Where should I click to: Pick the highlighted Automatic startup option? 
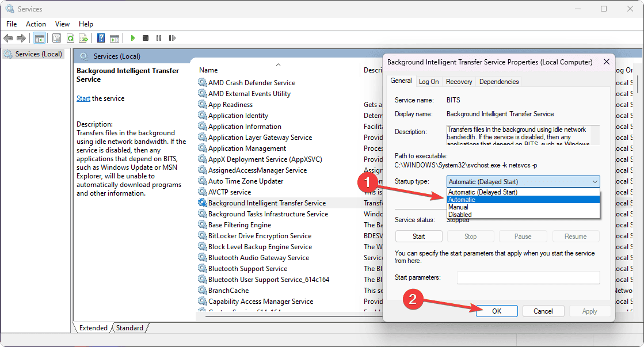click(x=462, y=200)
